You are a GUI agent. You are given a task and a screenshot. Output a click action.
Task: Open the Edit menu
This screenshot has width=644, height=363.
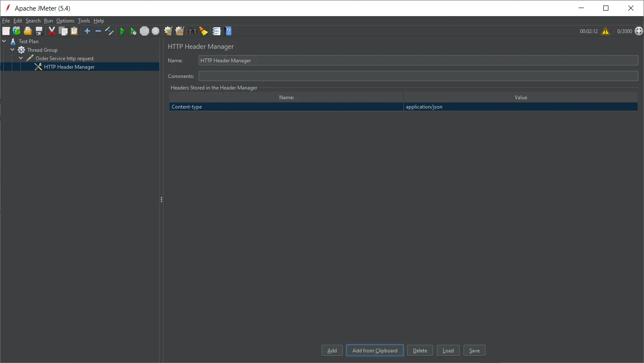(18, 21)
